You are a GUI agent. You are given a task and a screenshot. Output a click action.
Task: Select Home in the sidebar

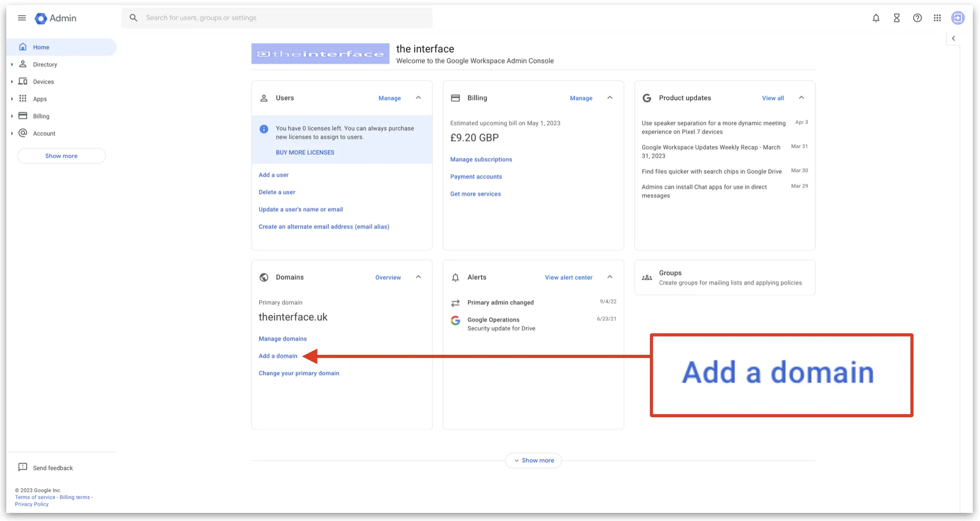coord(62,47)
